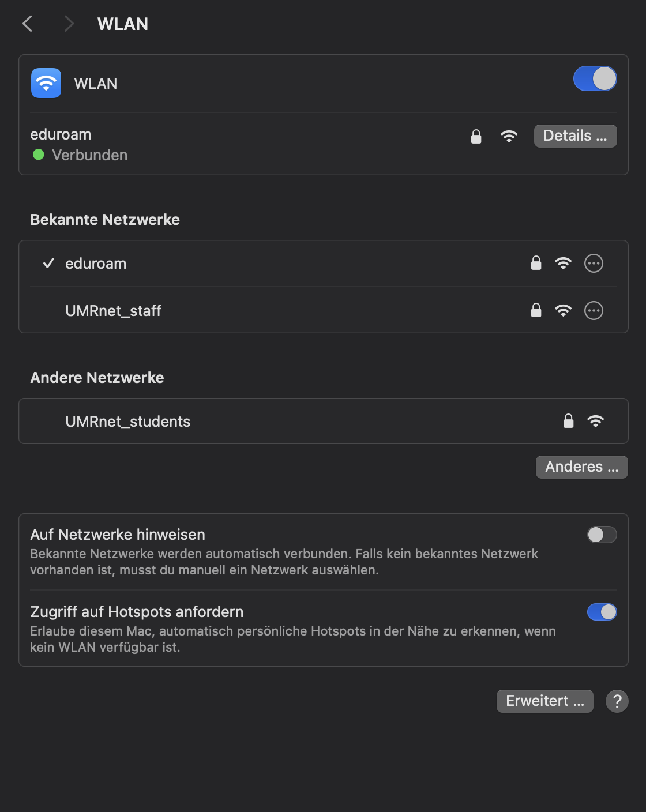Enable Auf Netzwerke hinweisen toggle
The image size is (646, 812).
[602, 535]
